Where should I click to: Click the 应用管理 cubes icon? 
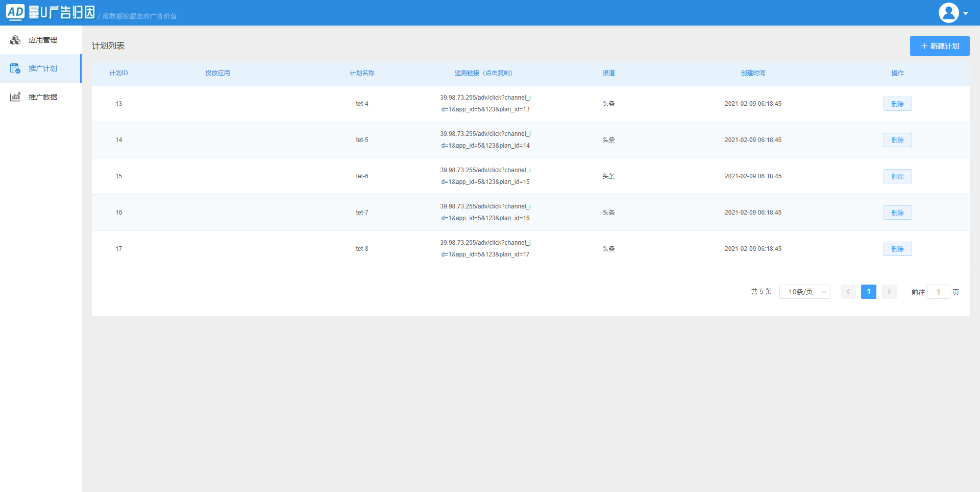(x=15, y=40)
